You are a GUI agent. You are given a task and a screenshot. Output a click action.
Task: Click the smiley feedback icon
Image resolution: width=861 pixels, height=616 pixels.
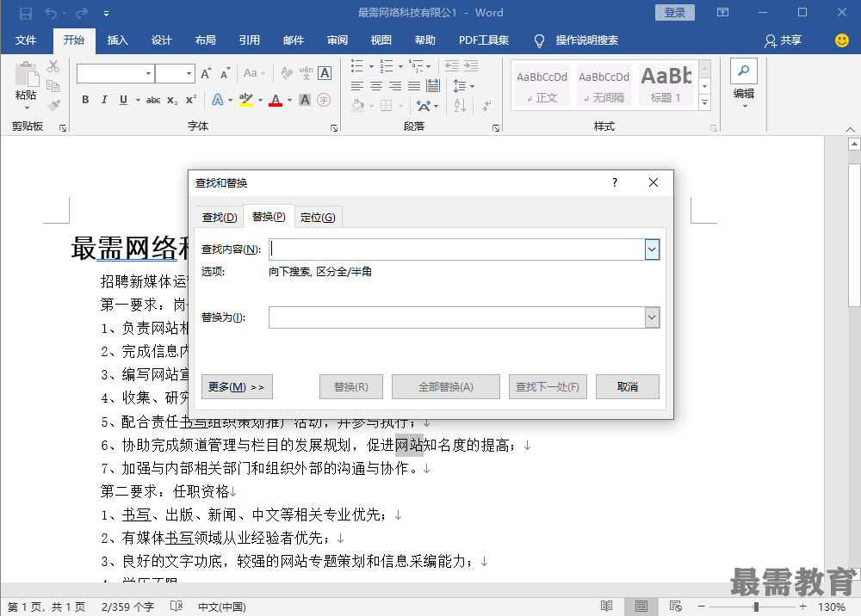click(x=841, y=40)
